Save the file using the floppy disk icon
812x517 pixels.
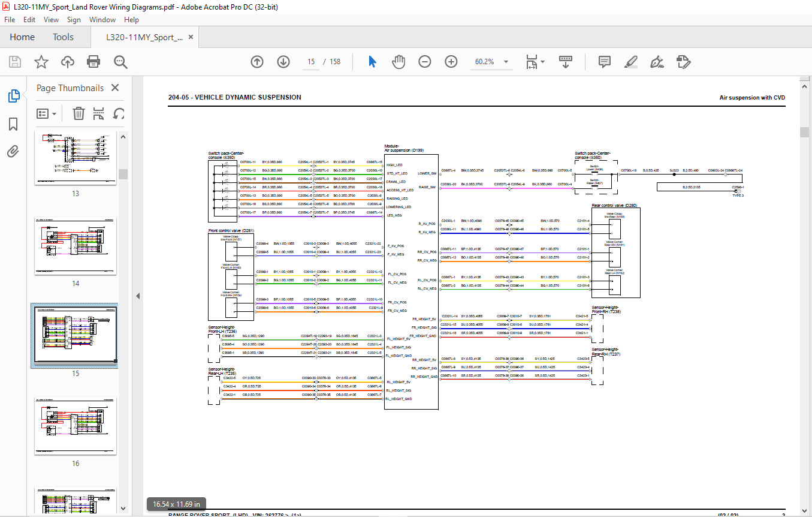click(x=15, y=62)
